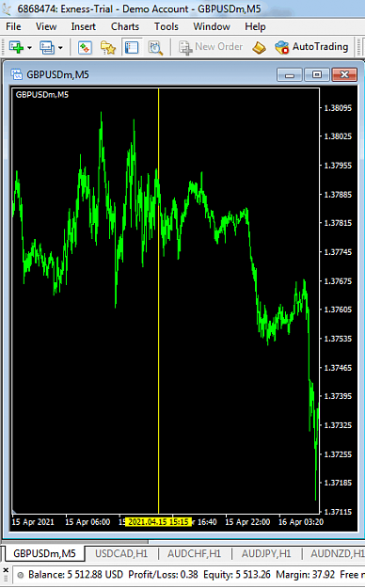Click the 1.38095 price scale label
The image size is (365, 588).
point(338,108)
